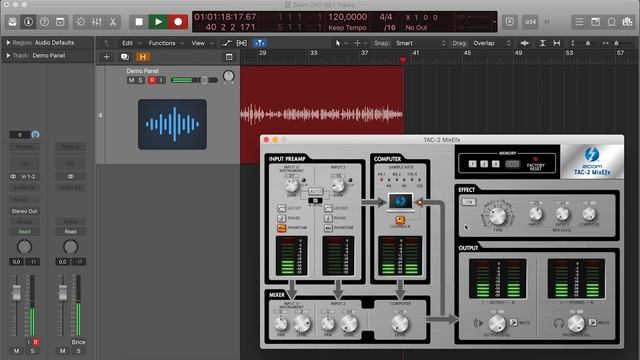The image size is (640, 360).
Task: Click the Auto gain button between inputs
Action: [x=315, y=191]
